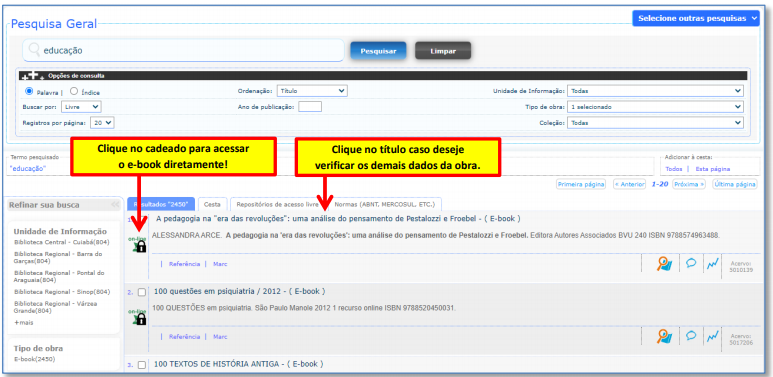The width and height of the screenshot is (773, 377).
Task: Select the Palavra radio button
Action: [29, 91]
